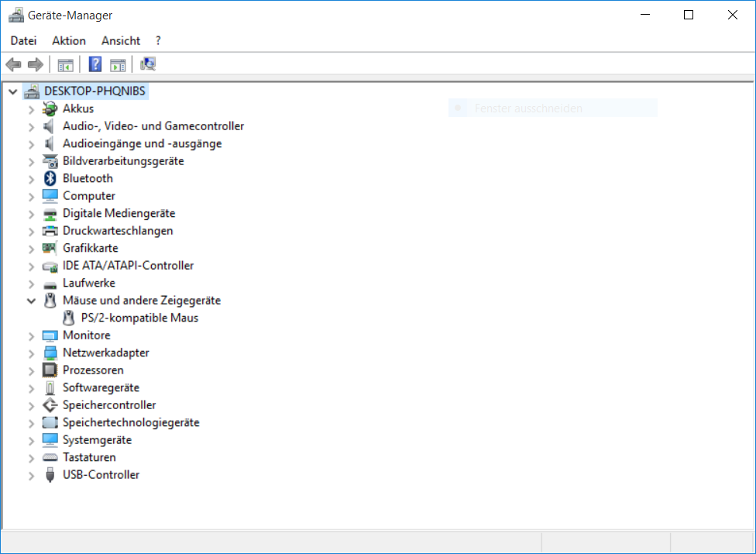Click the Bluetooth logo icon
756x554 pixels.
coord(50,178)
